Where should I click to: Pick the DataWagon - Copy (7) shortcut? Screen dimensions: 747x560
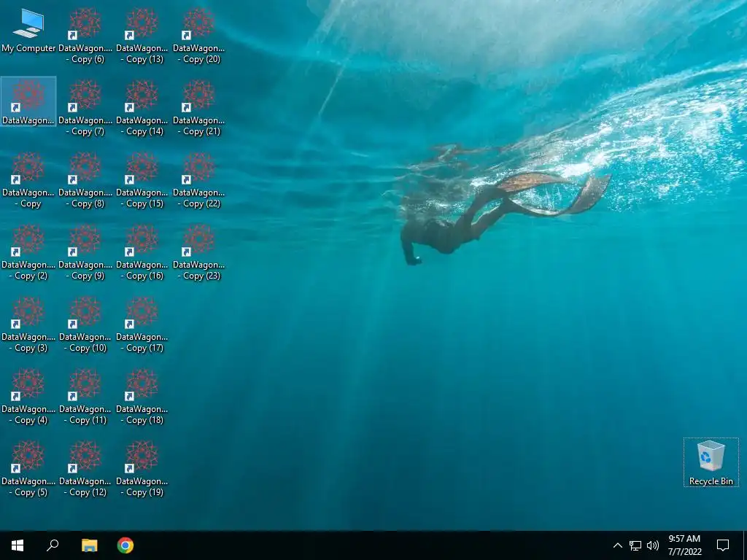[x=85, y=109]
